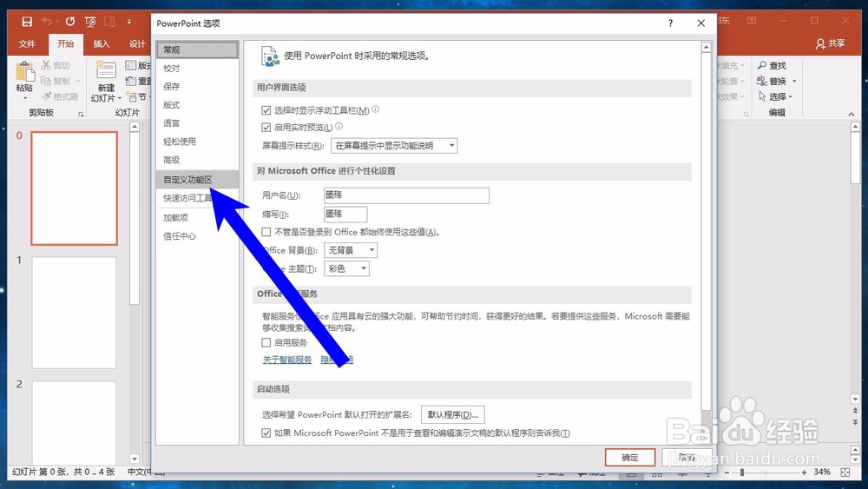
Task: Expand the Paste dropdown arrow
Action: pos(25,98)
